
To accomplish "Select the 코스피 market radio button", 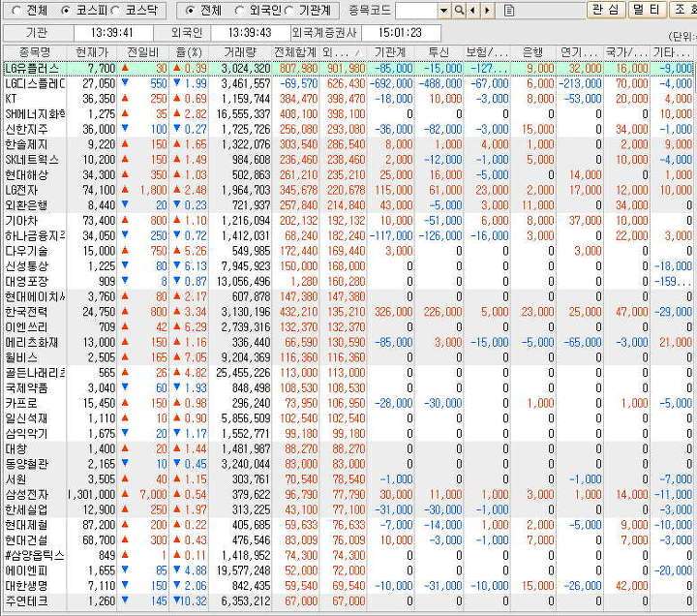I will point(66,11).
